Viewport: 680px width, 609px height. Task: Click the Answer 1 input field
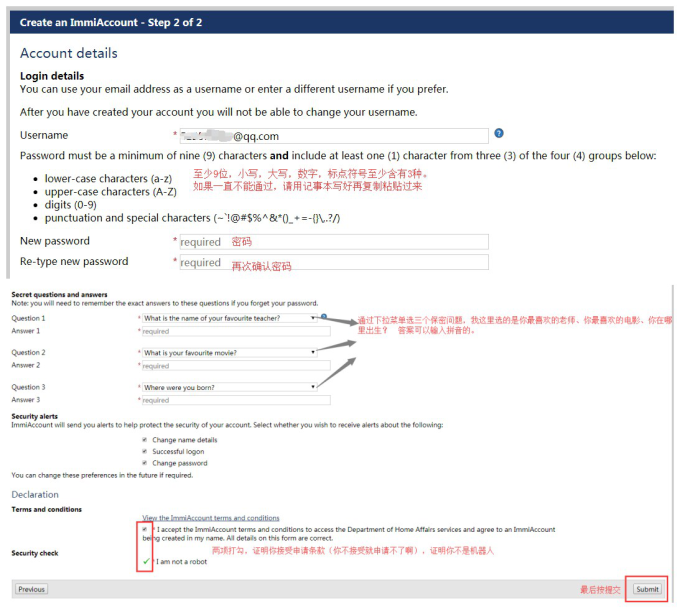(234, 331)
